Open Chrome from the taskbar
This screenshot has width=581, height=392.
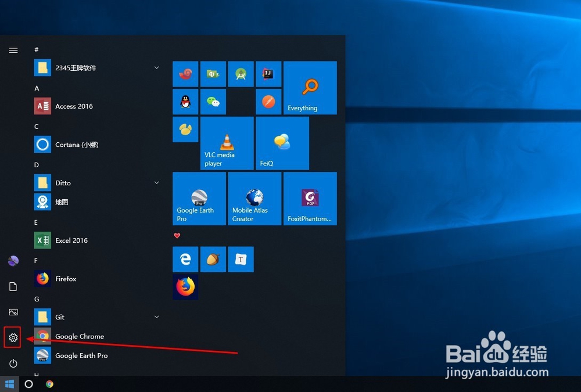click(x=49, y=384)
